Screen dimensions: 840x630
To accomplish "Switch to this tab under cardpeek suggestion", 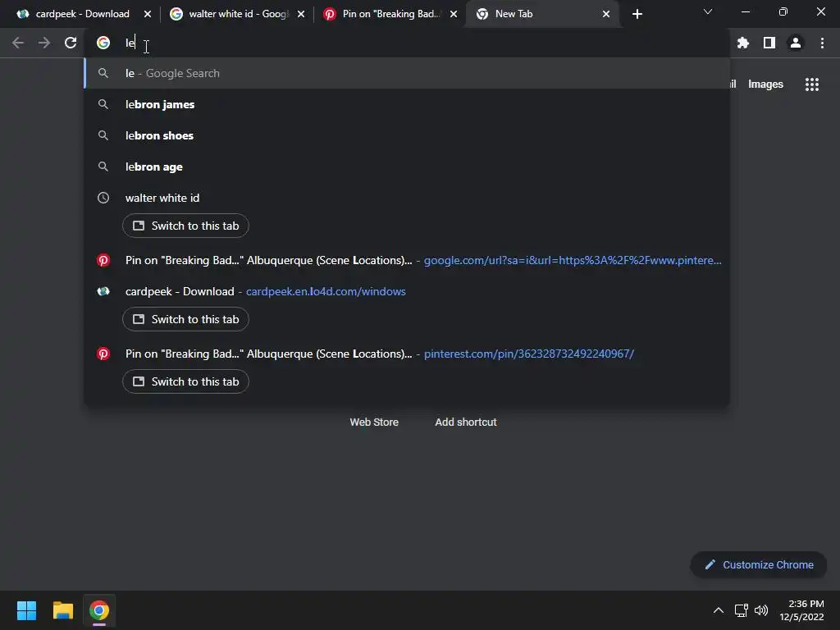I will [x=185, y=319].
